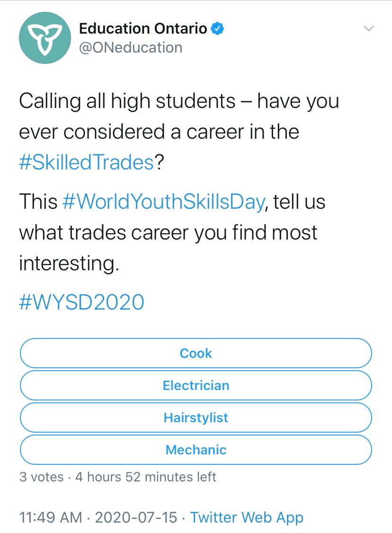
Task: Click the word "interesting." in the tweet
Action: pyautogui.click(x=69, y=263)
